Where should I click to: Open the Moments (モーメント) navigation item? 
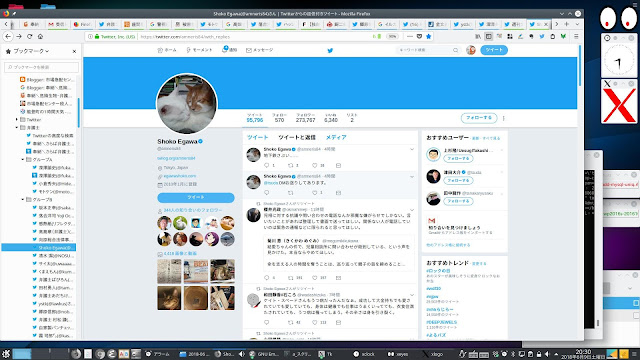click(x=199, y=50)
